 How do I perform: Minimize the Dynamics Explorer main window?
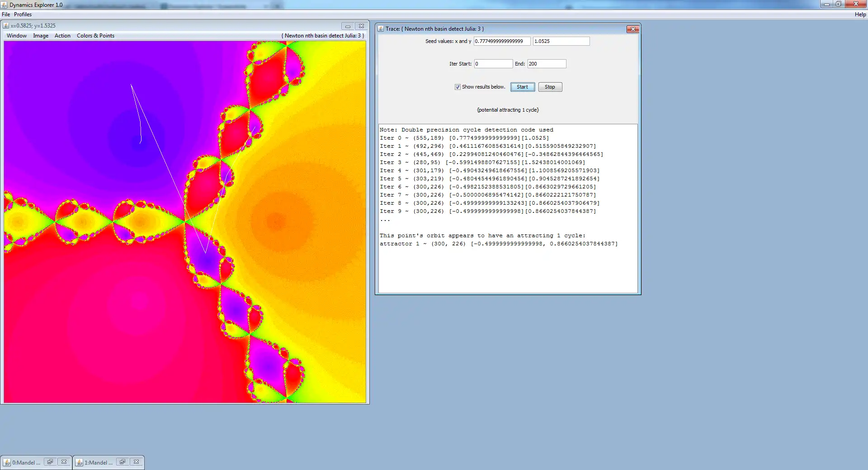pos(826,4)
